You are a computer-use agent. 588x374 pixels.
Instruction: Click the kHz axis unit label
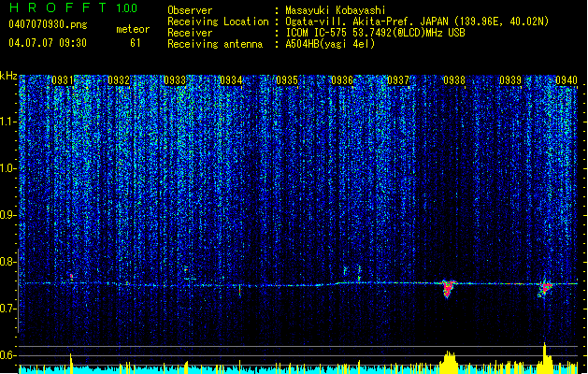8,76
